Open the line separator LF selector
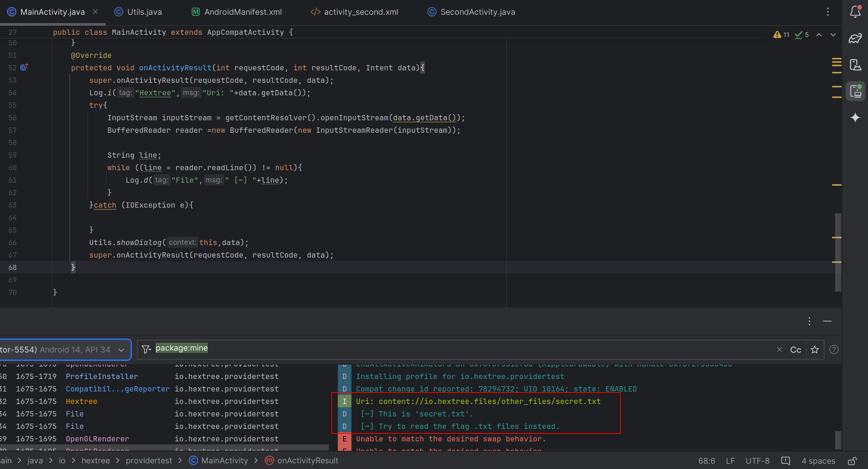The image size is (868, 469). click(730, 461)
